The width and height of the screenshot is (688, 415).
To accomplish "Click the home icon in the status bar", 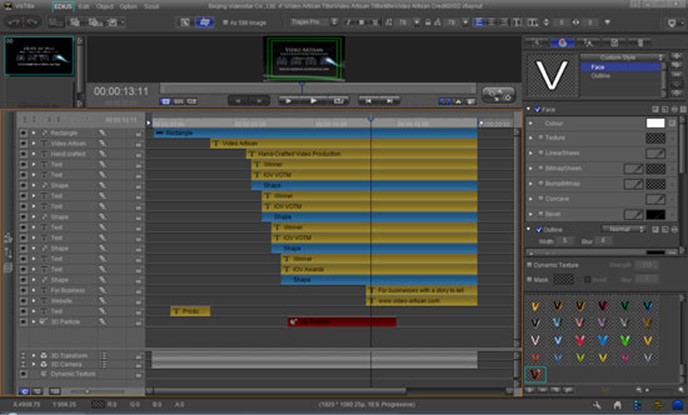I will [x=617, y=405].
